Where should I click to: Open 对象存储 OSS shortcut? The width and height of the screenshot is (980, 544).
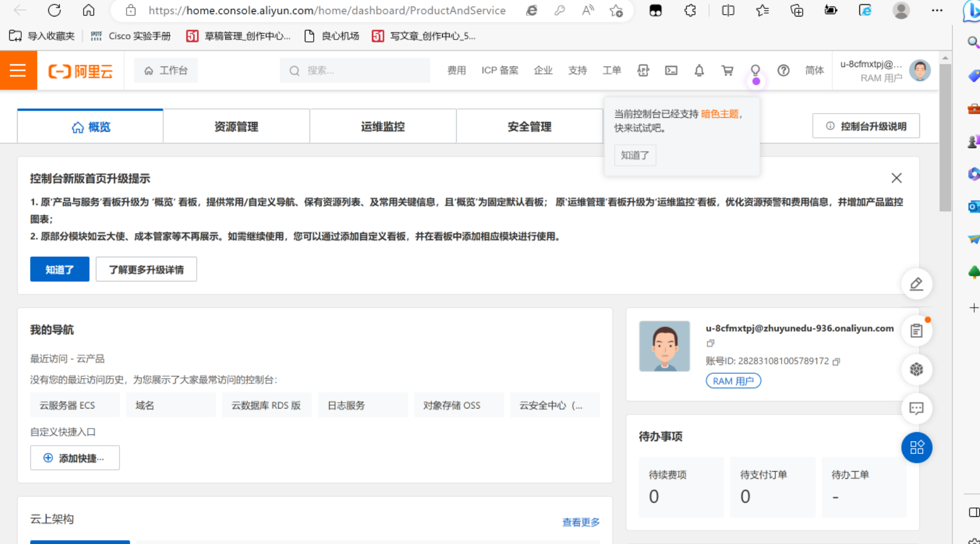tap(459, 406)
